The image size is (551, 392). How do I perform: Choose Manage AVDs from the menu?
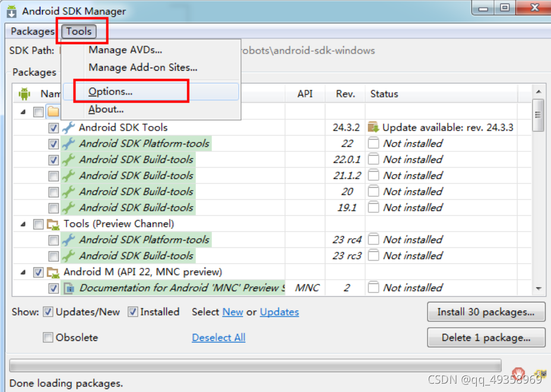tap(125, 50)
